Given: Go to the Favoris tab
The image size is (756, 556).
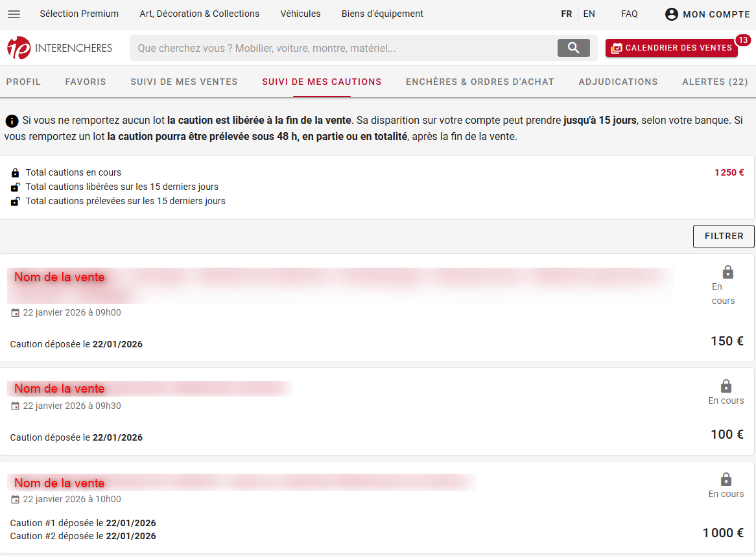Looking at the screenshot, I should point(86,82).
